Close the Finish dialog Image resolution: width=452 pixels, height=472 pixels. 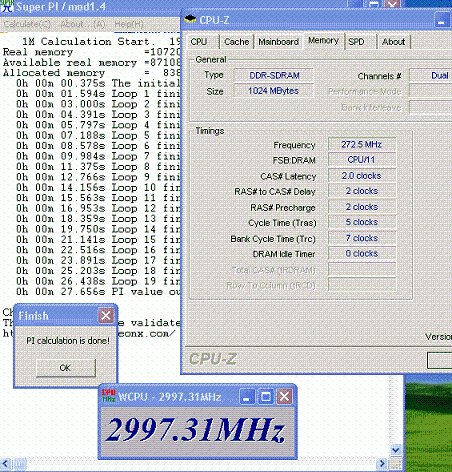point(106,315)
